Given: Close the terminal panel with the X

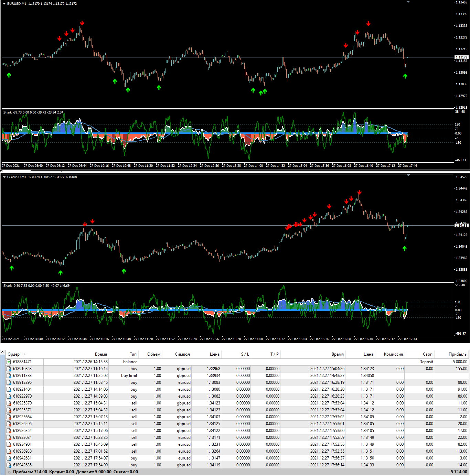Looking at the screenshot, I should 2,352.
